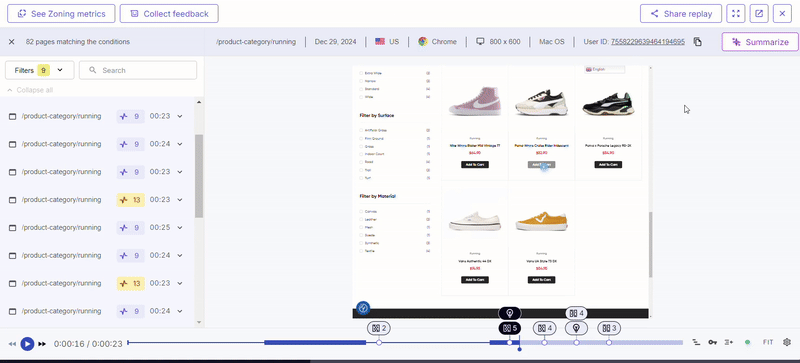Screen dimensions: 800x363
Task: Check the Firm Ground surface filter
Action: (362, 138)
